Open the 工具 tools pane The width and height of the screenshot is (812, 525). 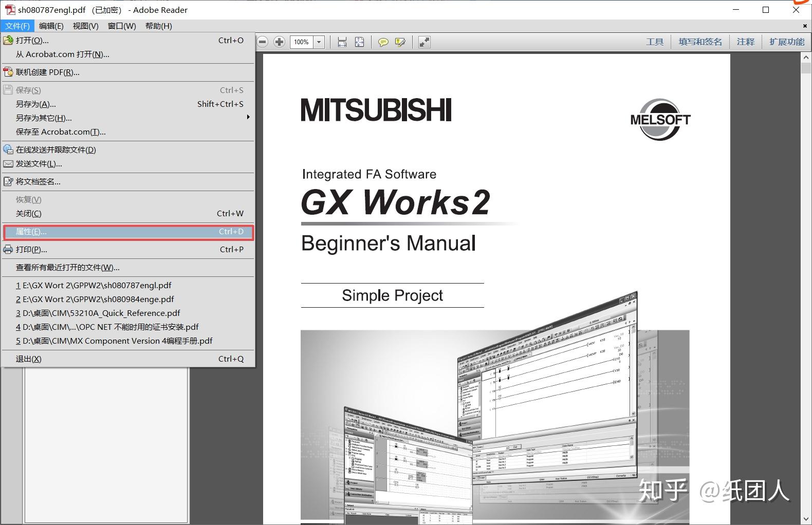655,42
